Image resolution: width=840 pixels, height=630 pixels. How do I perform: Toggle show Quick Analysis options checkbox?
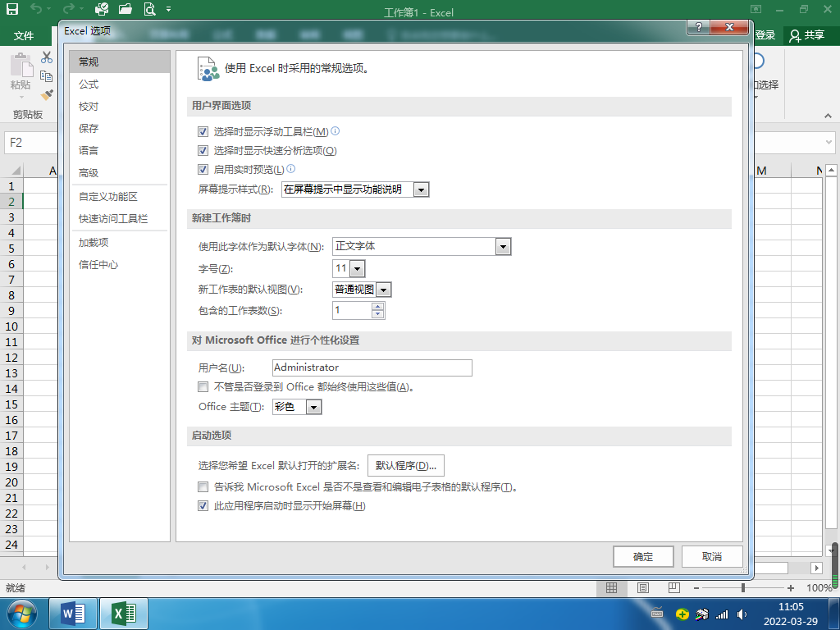point(203,151)
